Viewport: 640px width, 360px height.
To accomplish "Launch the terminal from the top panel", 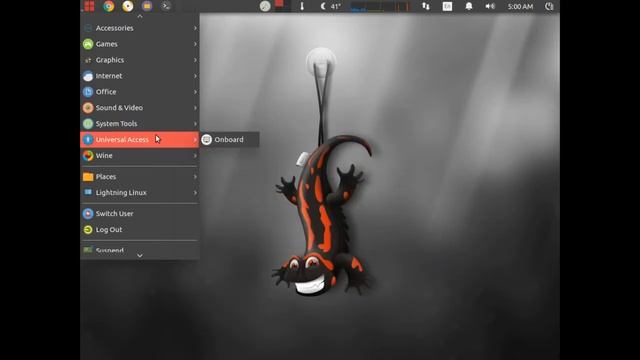I will point(166,6).
